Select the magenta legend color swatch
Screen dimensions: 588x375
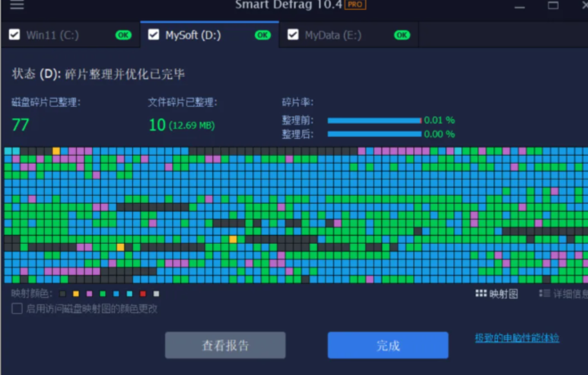[89, 294]
